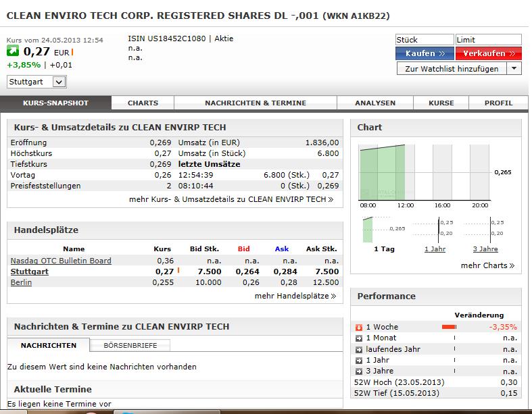Click Zur Watchlist hinzufügen button
Screen dimensions: 532x414
click(x=451, y=69)
